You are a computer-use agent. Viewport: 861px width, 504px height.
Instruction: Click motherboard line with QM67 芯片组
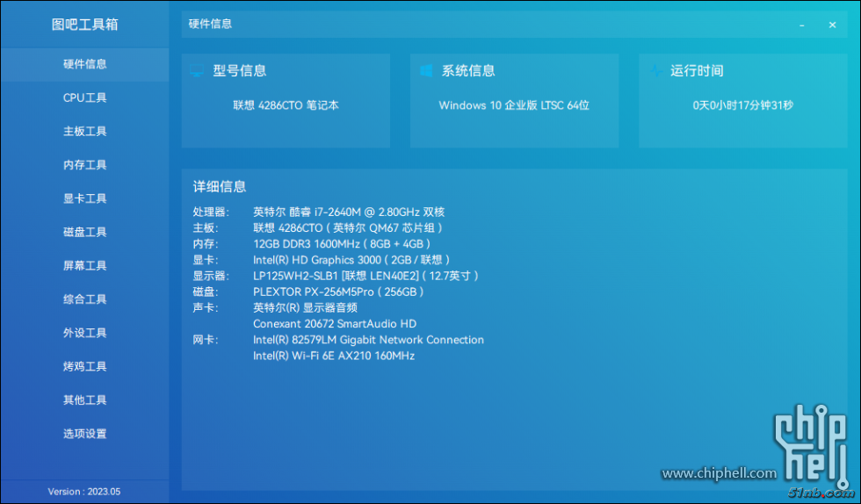(348, 227)
